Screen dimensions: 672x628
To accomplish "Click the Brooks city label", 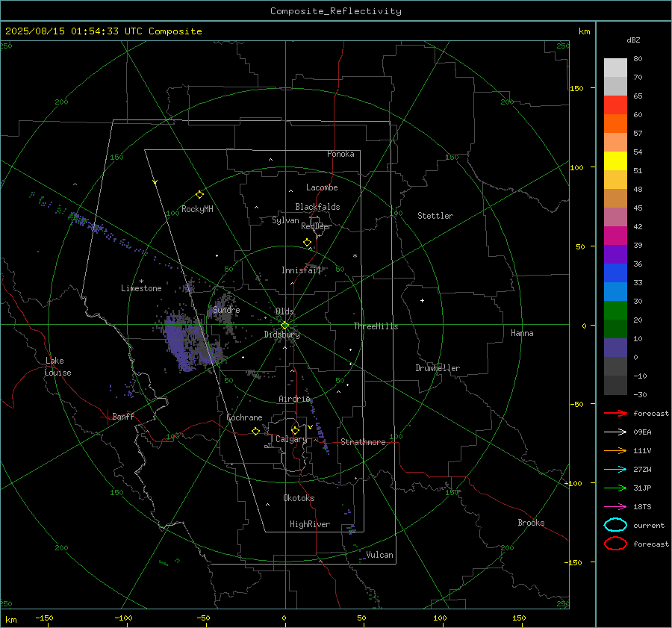I will pos(531,523).
